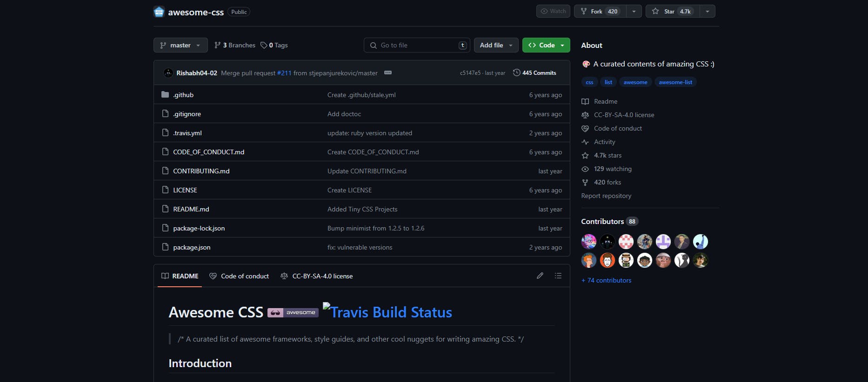
Task: Open the CODE_OF_CONDUCT.md file
Action: (209, 152)
